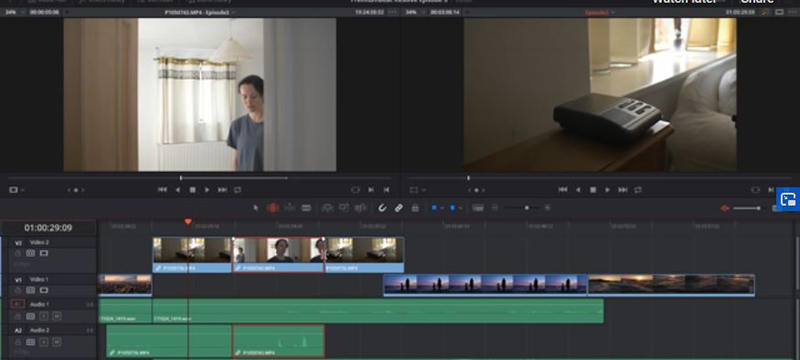Click source viewer match frame icon
Image resolution: width=800 pixels, height=360 pixels.
[356, 190]
